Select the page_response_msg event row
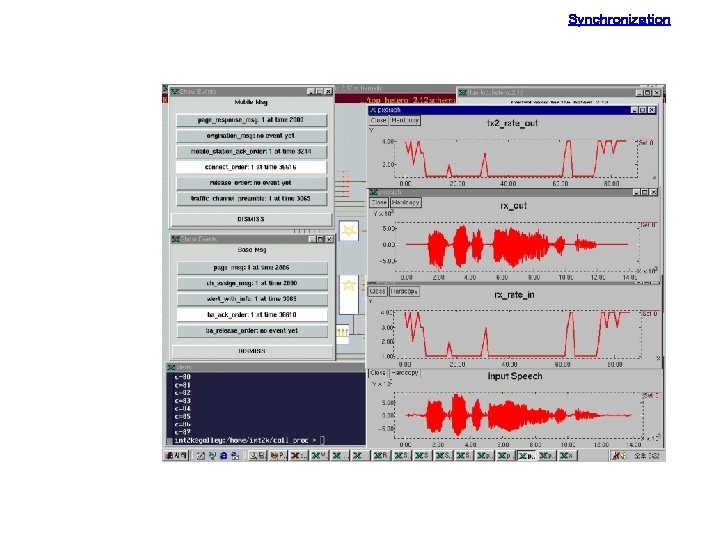The height and width of the screenshot is (540, 720). click(251, 120)
